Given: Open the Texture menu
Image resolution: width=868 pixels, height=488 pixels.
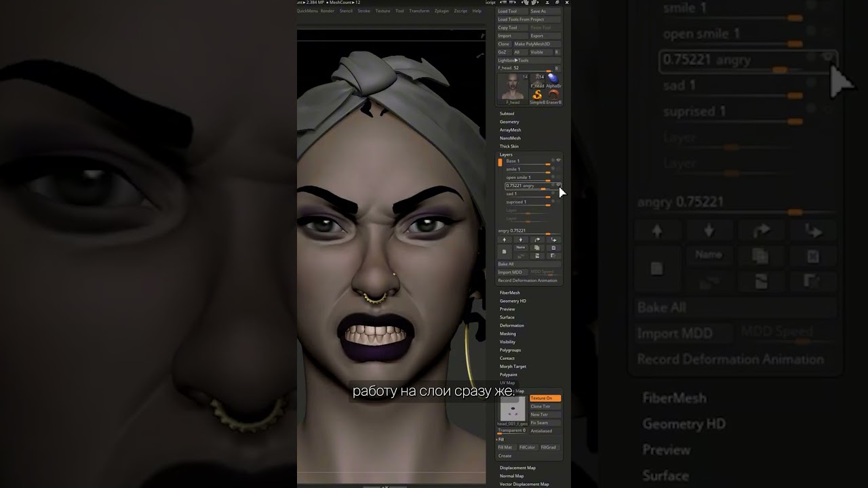Looking at the screenshot, I should (382, 11).
